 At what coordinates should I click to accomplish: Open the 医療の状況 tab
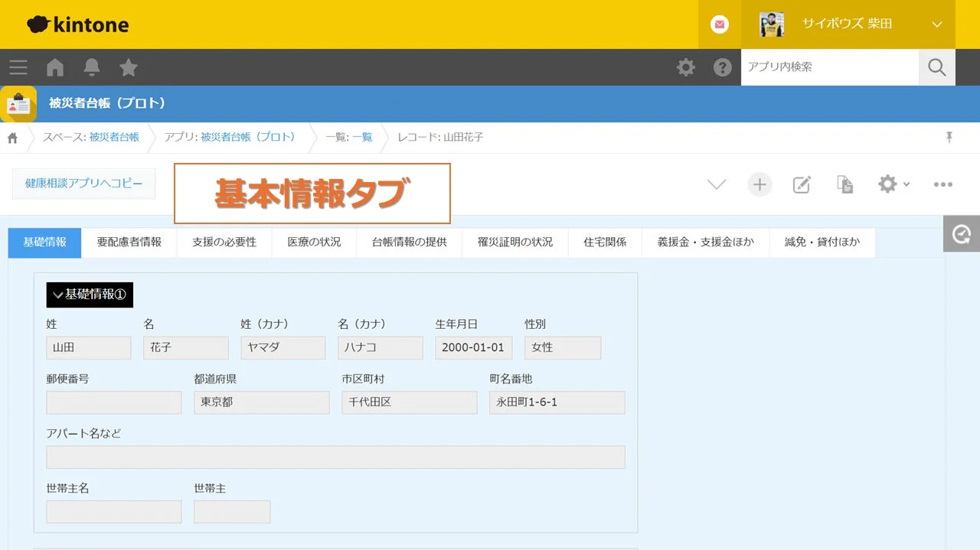coord(314,242)
